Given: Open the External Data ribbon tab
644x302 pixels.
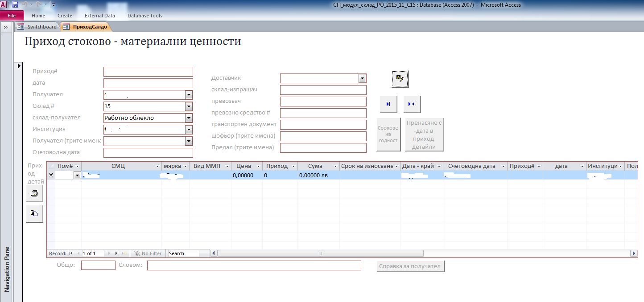Looking at the screenshot, I should [99, 16].
